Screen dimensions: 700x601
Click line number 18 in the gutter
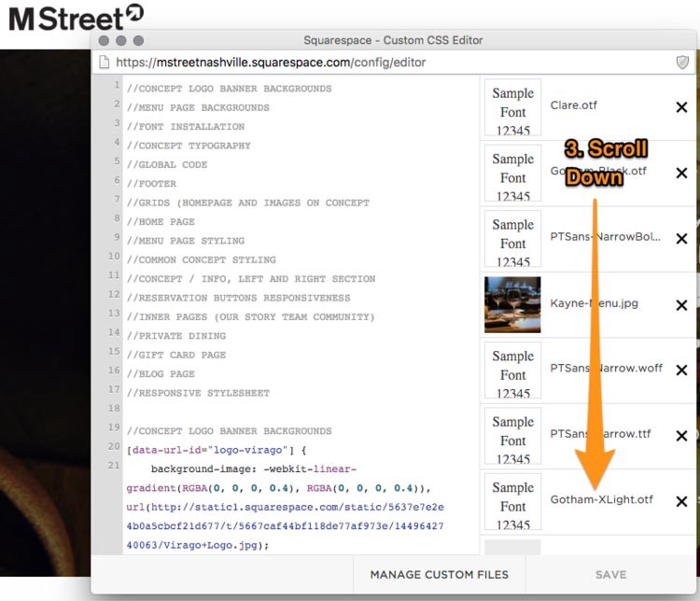pyautogui.click(x=114, y=408)
